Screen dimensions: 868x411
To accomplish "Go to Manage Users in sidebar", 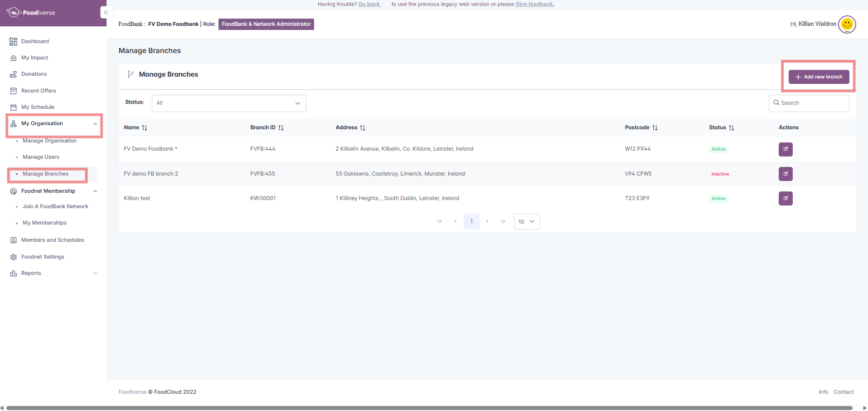I will (41, 157).
